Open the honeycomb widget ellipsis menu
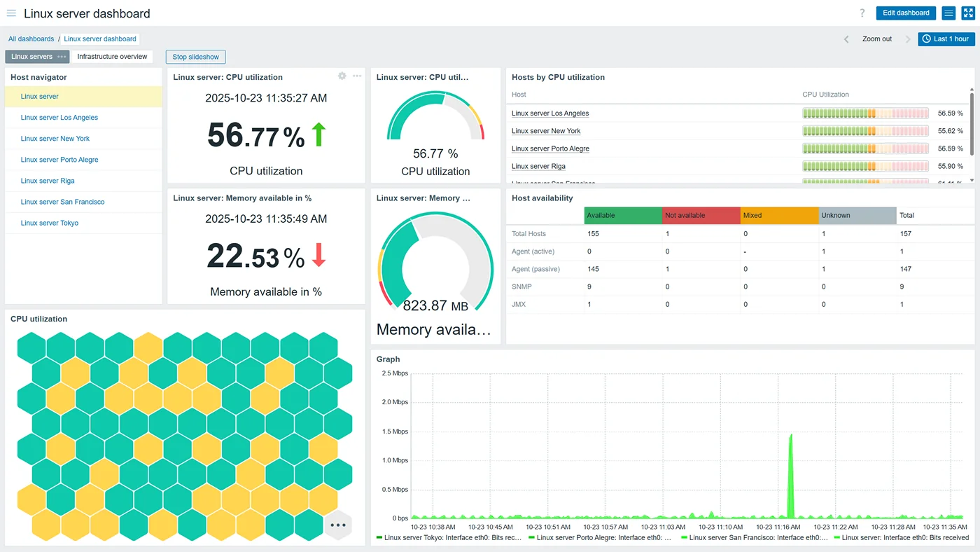The image size is (980, 552). (338, 525)
